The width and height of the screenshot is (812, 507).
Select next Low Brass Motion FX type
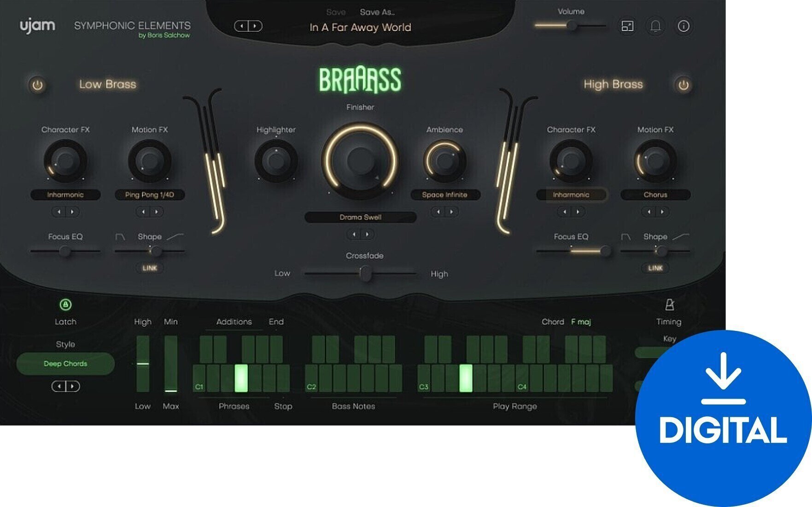tap(157, 212)
